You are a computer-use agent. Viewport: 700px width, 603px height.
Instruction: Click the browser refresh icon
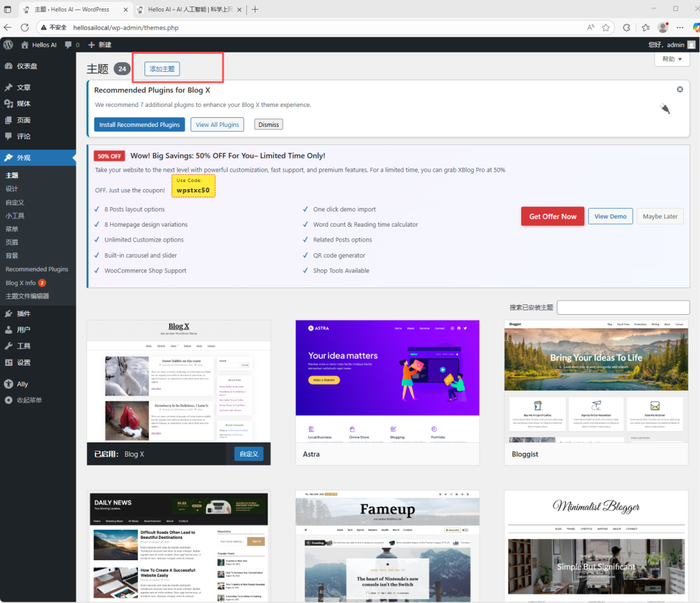25,27
